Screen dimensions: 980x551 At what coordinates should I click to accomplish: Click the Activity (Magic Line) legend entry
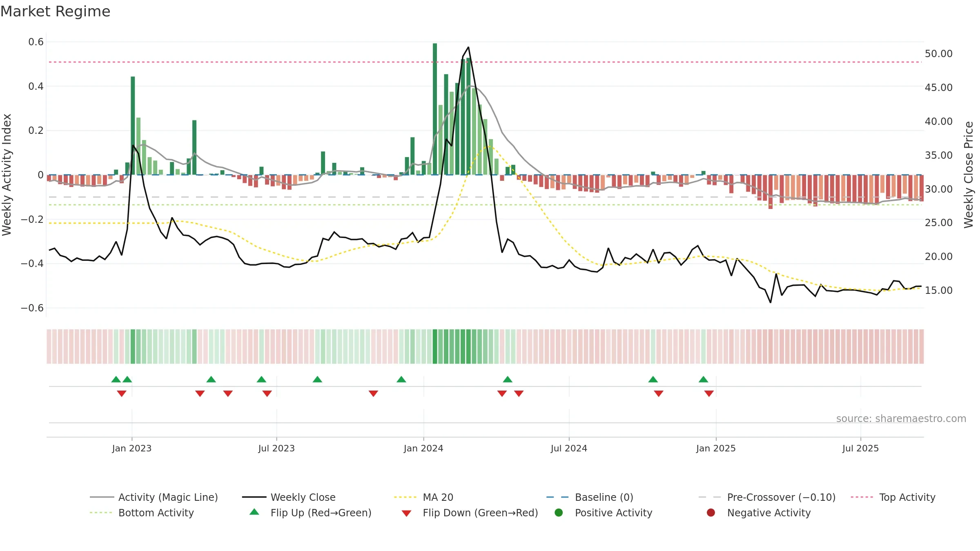point(154,497)
